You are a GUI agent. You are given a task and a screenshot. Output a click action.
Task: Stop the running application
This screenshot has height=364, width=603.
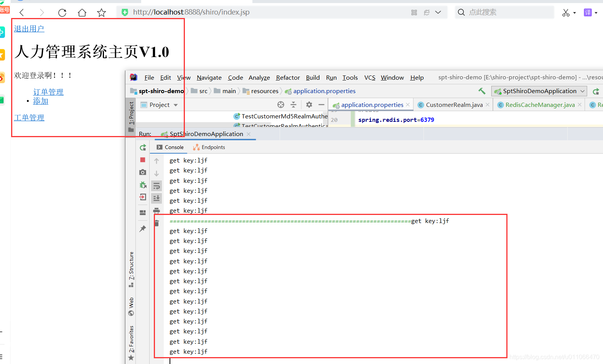coord(143,160)
